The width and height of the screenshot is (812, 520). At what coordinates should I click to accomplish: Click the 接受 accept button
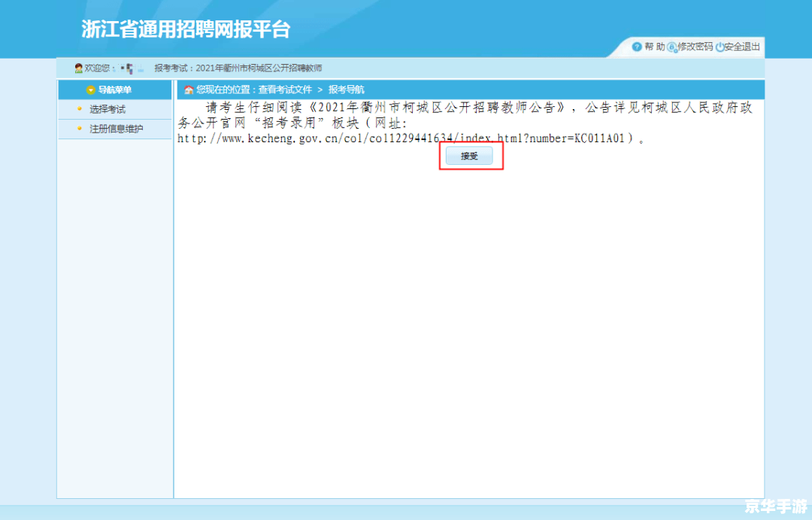(x=471, y=156)
